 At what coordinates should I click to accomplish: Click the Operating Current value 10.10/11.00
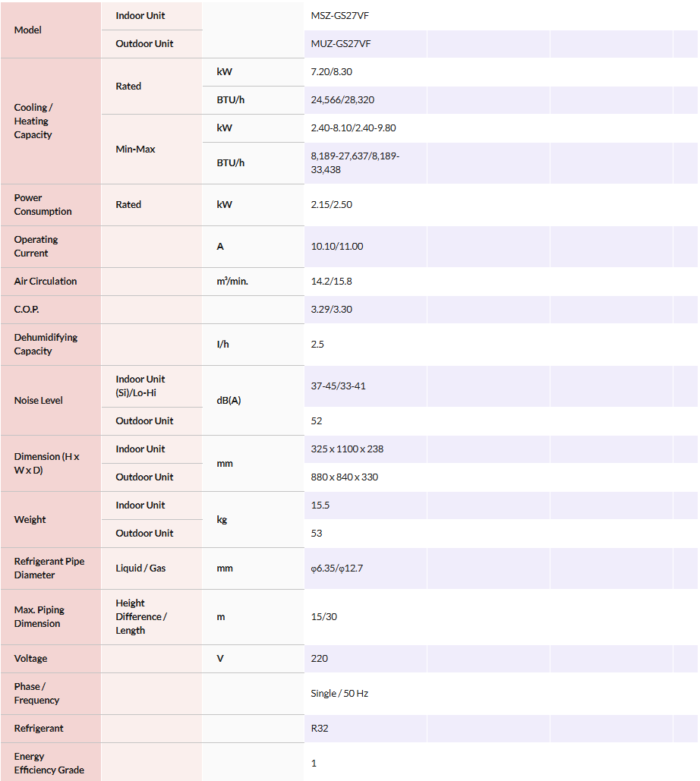click(x=337, y=247)
